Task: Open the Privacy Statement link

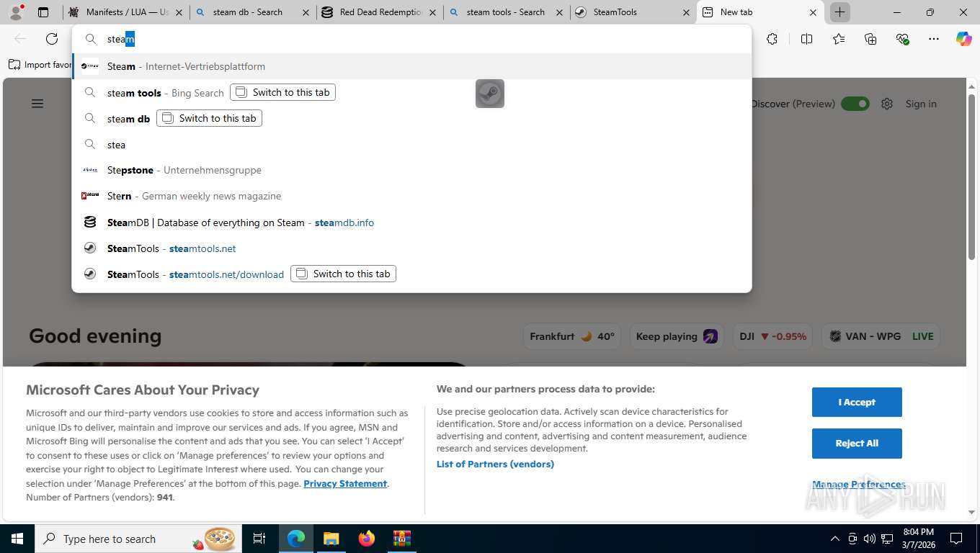Action: 345,483
